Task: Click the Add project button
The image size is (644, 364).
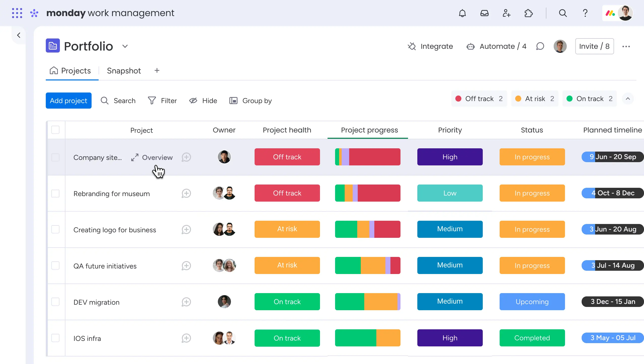Action: tap(68, 100)
